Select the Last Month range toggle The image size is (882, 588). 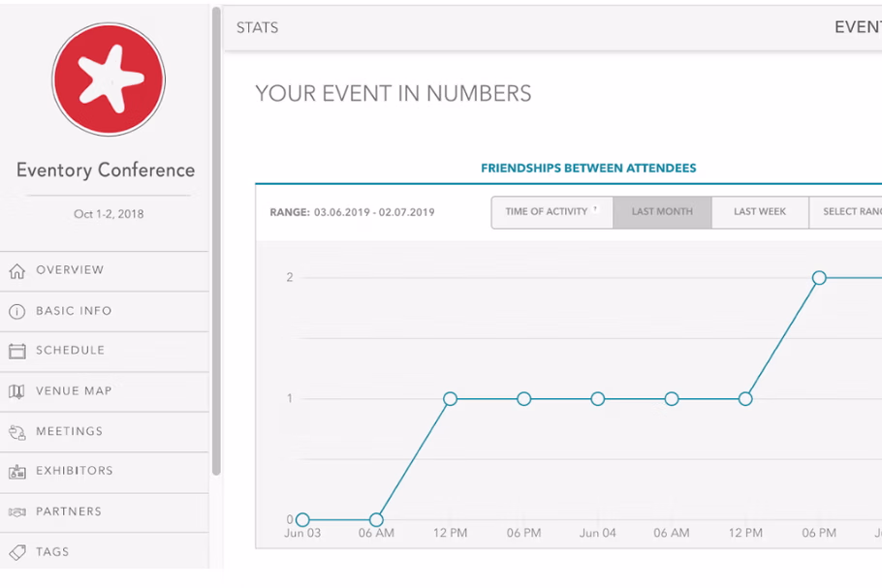click(662, 212)
